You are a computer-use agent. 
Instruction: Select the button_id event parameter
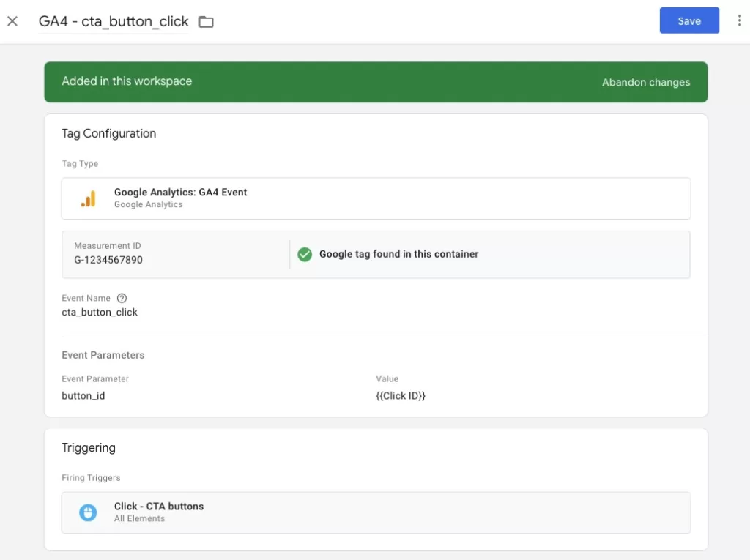(83, 396)
